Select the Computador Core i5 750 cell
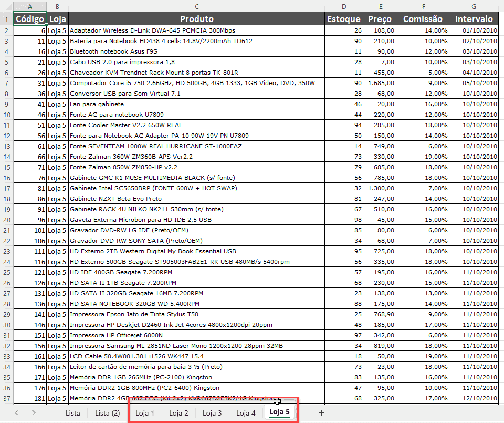This screenshot has height=423, width=504. point(197,83)
